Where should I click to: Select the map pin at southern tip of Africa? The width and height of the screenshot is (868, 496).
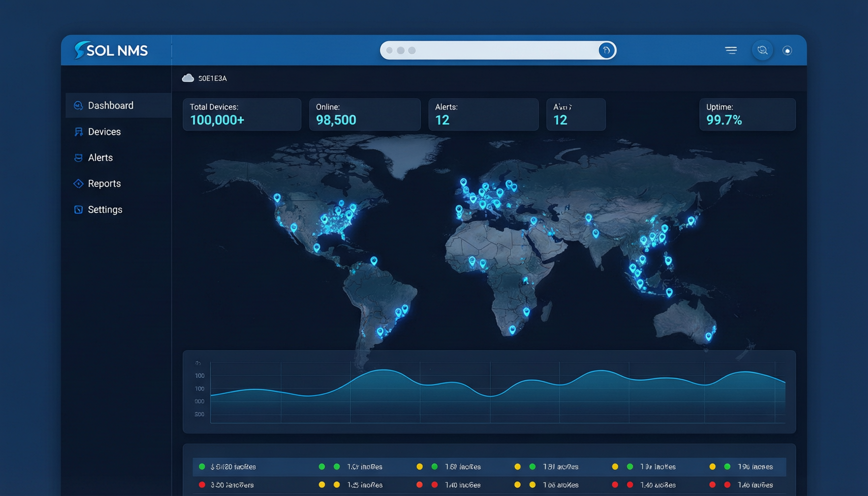pos(512,330)
